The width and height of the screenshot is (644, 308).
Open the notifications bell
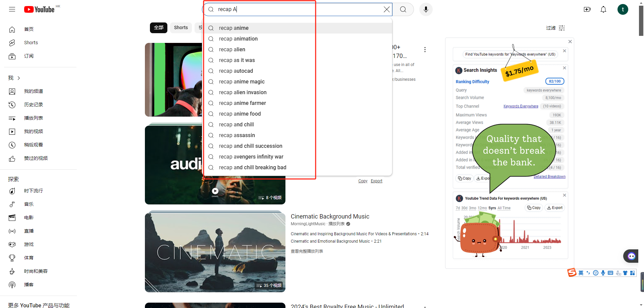[603, 9]
